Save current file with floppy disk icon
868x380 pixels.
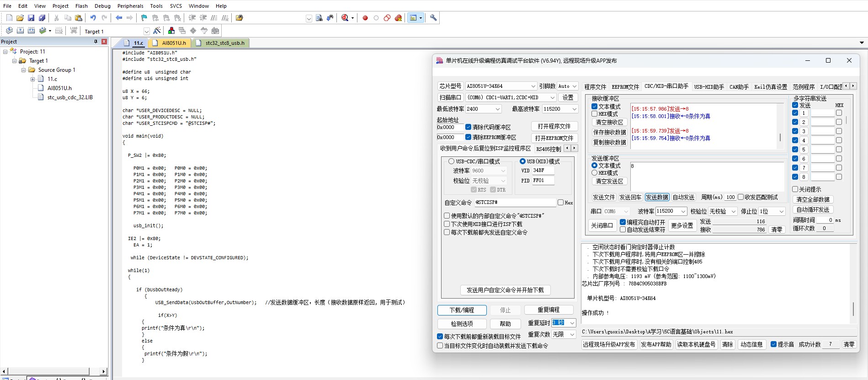[31, 18]
